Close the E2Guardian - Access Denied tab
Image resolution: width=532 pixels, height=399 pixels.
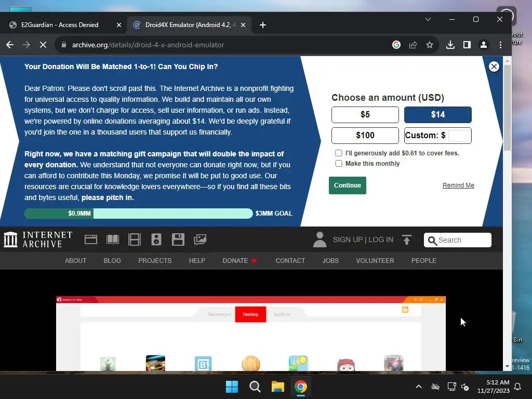click(119, 25)
